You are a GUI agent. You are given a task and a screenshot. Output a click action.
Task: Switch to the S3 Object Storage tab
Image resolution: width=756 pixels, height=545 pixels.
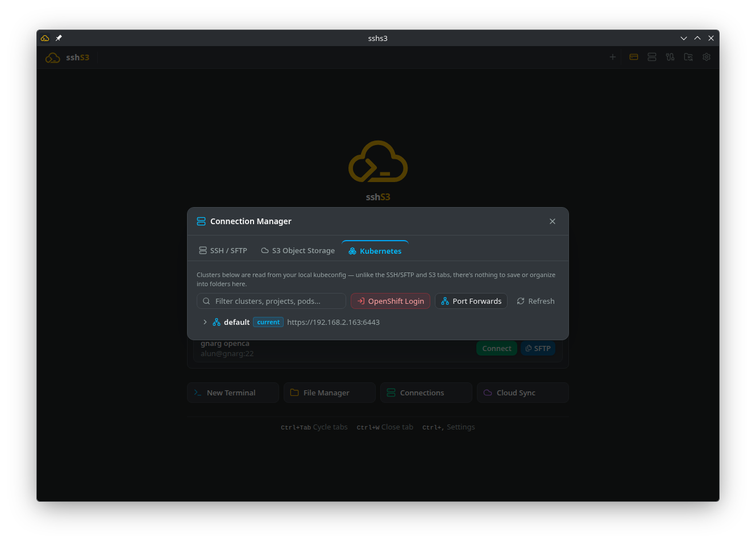298,250
